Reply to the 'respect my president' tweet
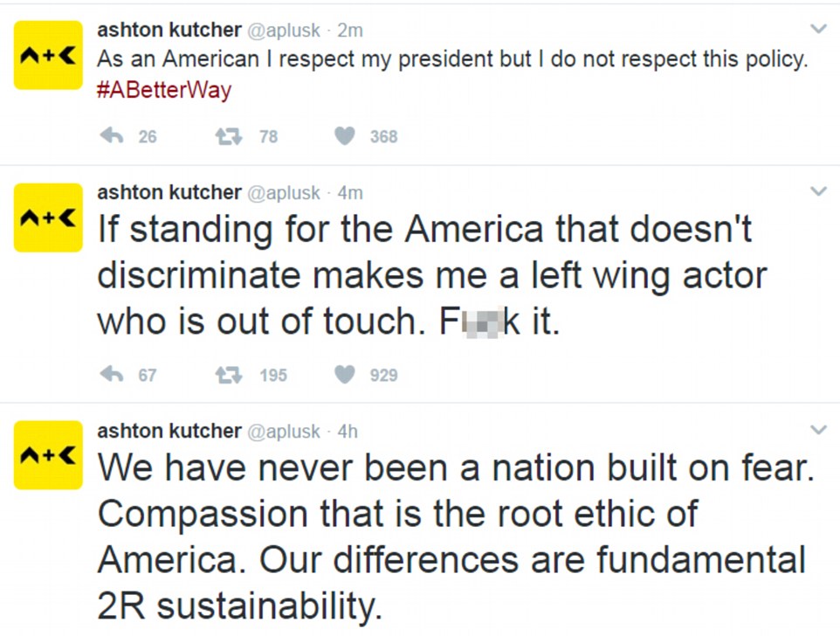 tap(111, 136)
